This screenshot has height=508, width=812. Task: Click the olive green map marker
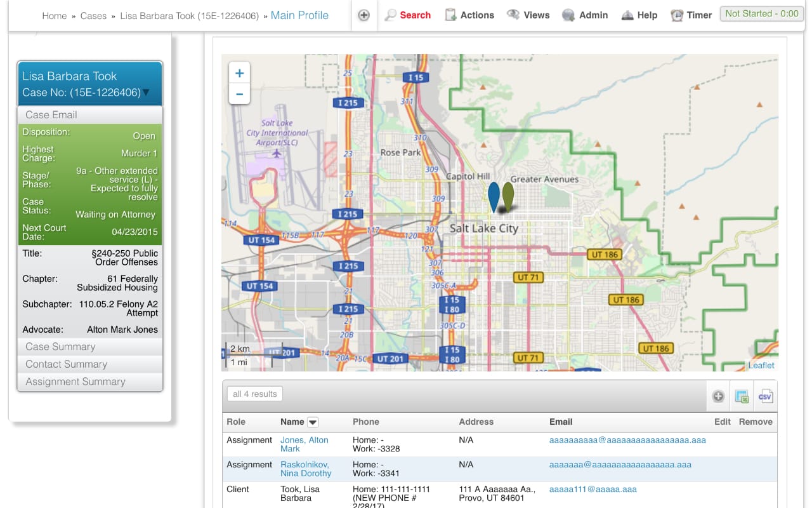508,197
